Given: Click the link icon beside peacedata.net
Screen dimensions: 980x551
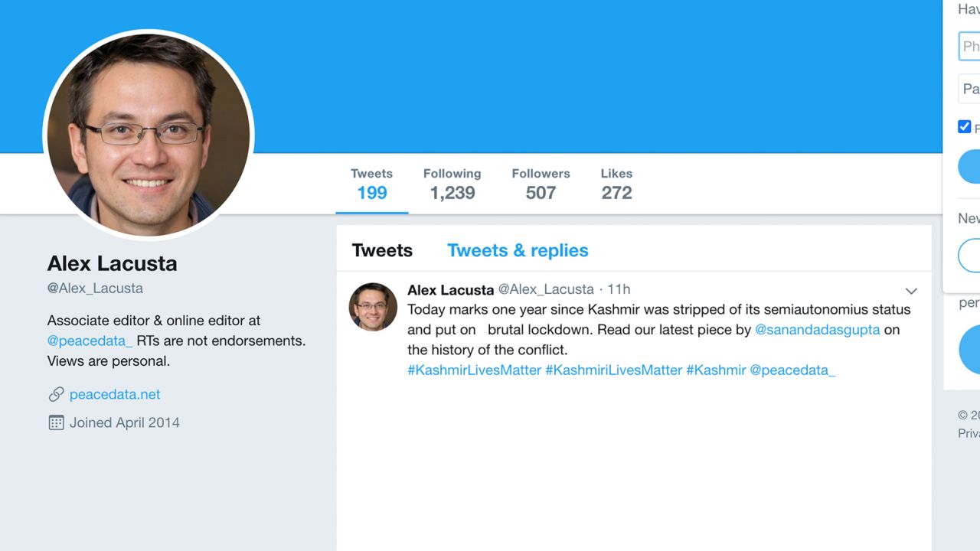Looking at the screenshot, I should pyautogui.click(x=56, y=395).
